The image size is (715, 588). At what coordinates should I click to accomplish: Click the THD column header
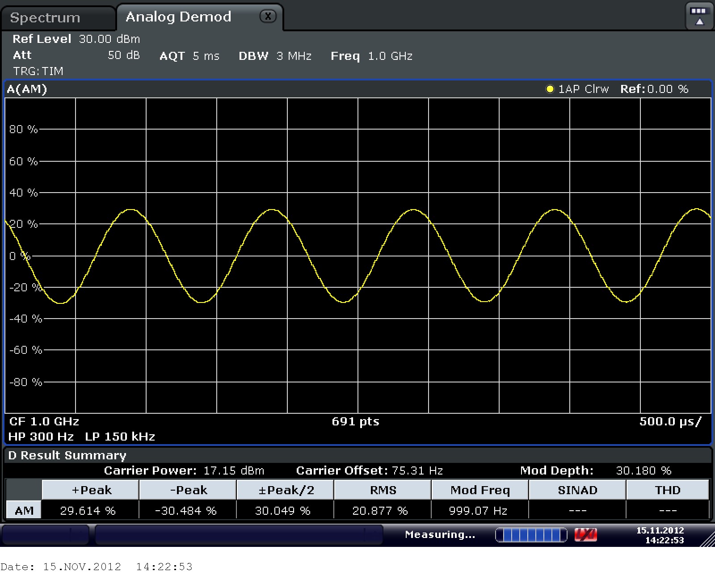pyautogui.click(x=667, y=490)
